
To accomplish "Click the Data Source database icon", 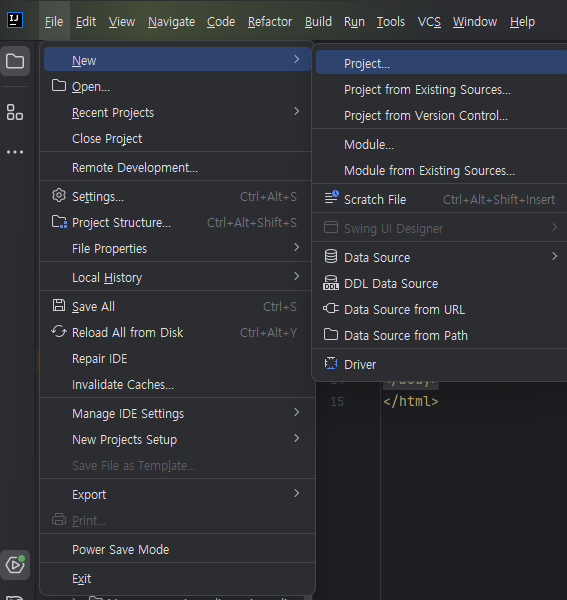I will (331, 256).
